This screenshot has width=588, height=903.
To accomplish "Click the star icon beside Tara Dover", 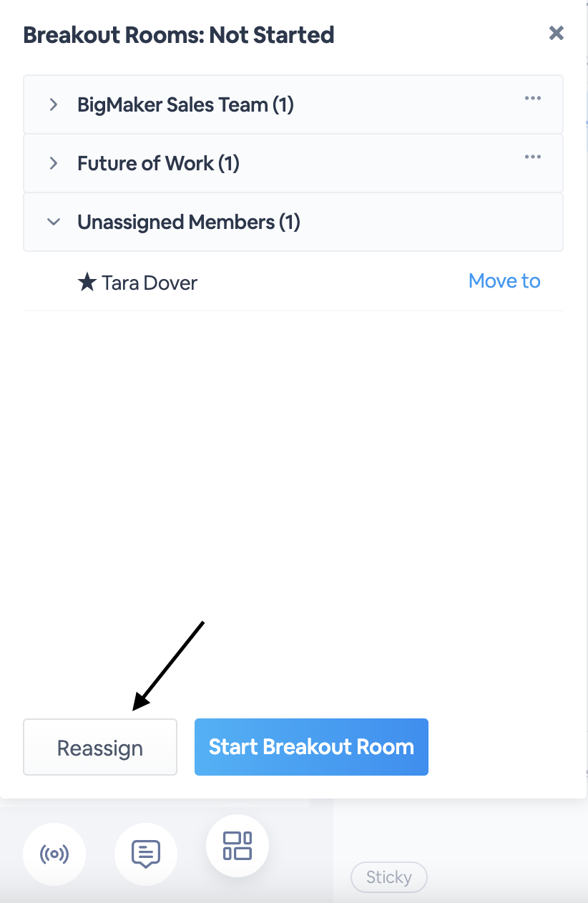I will [87, 283].
